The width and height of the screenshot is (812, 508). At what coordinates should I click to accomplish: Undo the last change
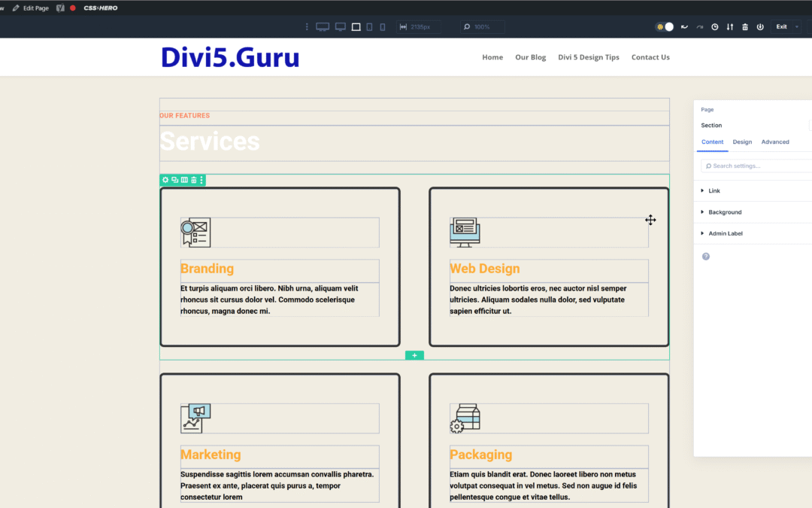[683, 27]
